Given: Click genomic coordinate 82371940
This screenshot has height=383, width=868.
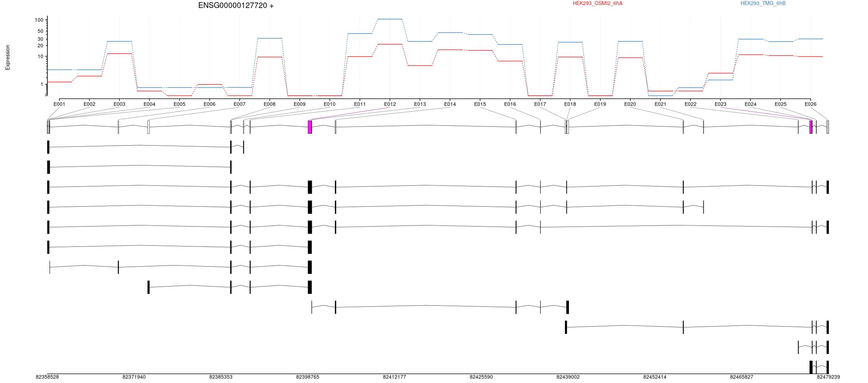Looking at the screenshot, I should (134, 377).
